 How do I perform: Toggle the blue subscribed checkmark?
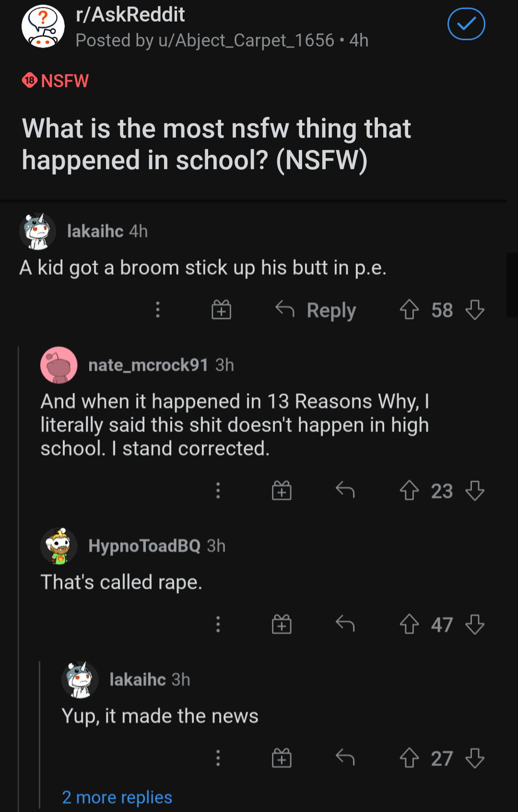coord(466,24)
